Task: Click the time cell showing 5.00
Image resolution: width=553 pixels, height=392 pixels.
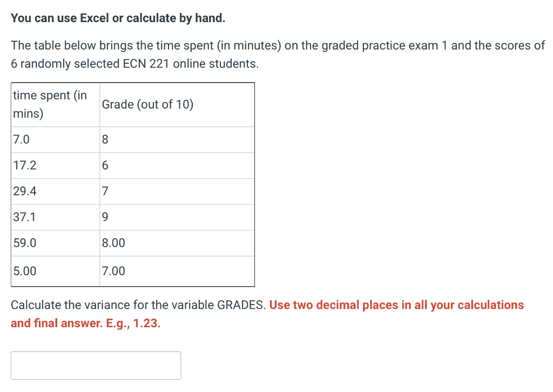Action: [56, 271]
